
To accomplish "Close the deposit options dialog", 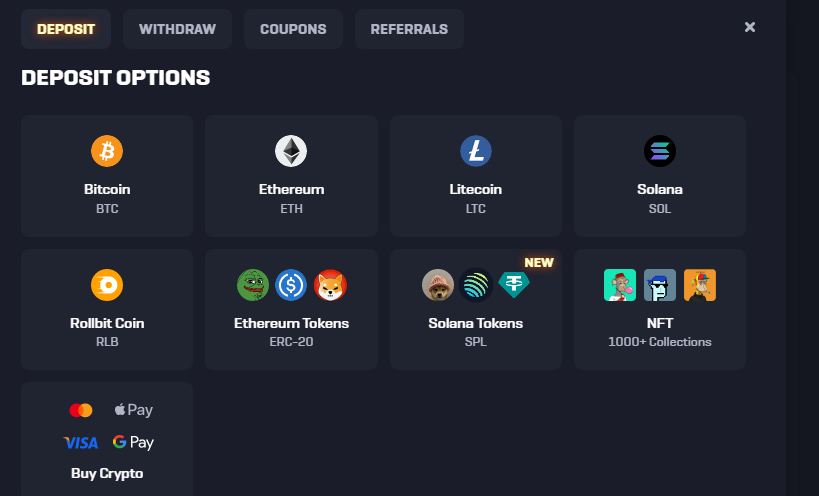I will pos(750,27).
